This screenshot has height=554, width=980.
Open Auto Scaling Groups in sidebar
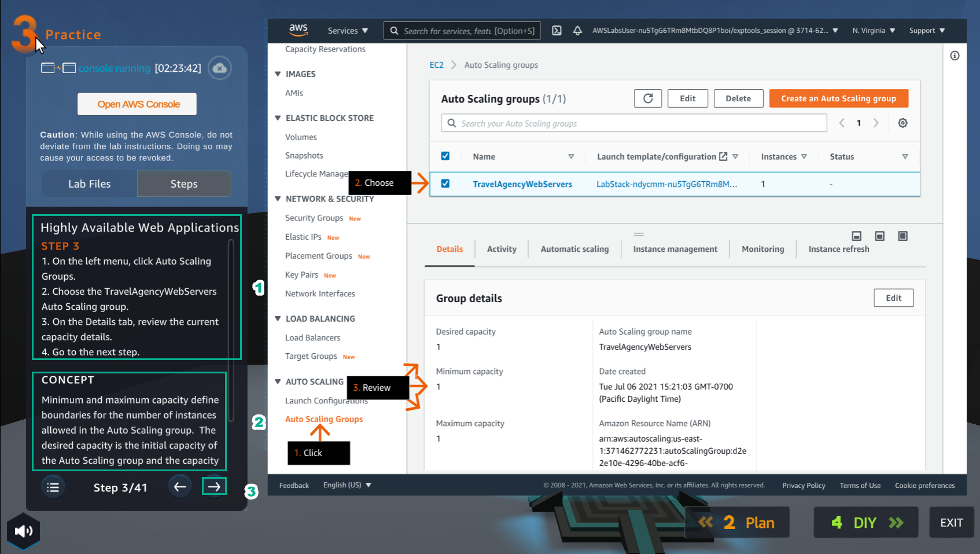tap(324, 419)
